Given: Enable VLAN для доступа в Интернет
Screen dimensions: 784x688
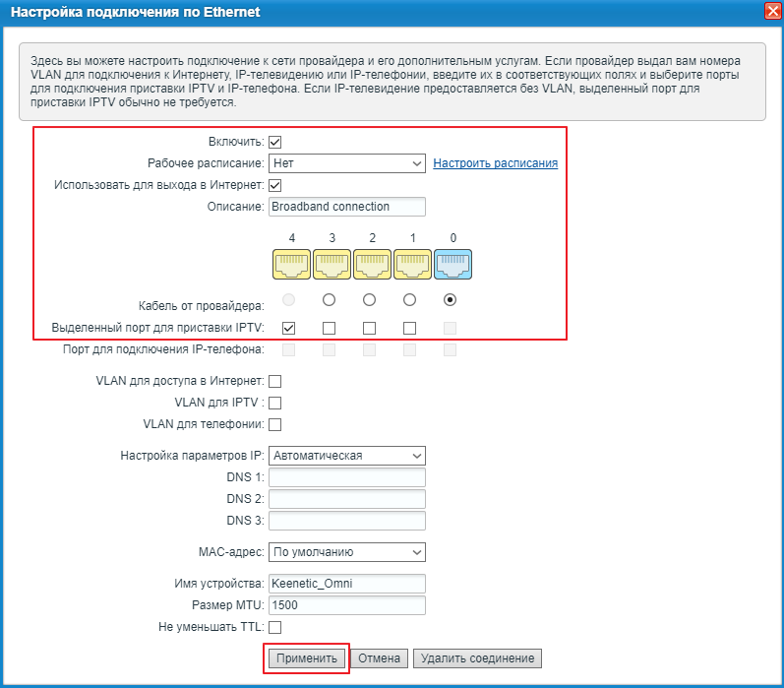Looking at the screenshot, I should tap(275, 381).
